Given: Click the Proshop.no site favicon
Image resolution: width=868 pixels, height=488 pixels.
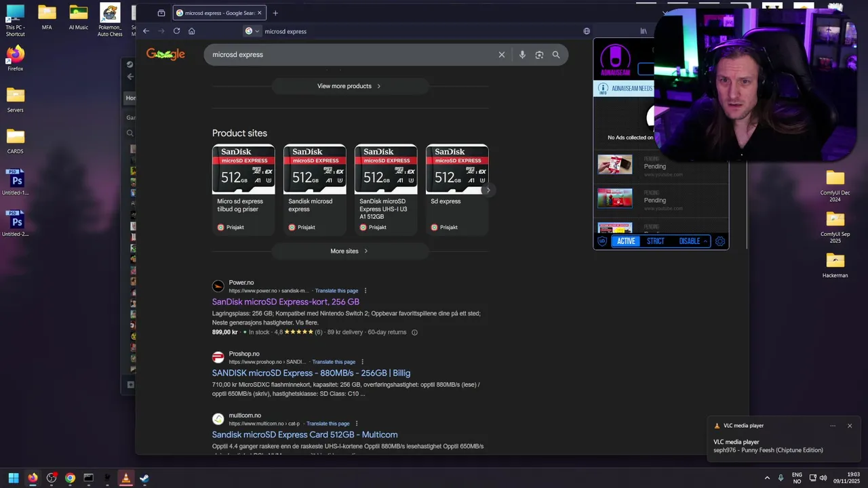Looking at the screenshot, I should click(218, 357).
